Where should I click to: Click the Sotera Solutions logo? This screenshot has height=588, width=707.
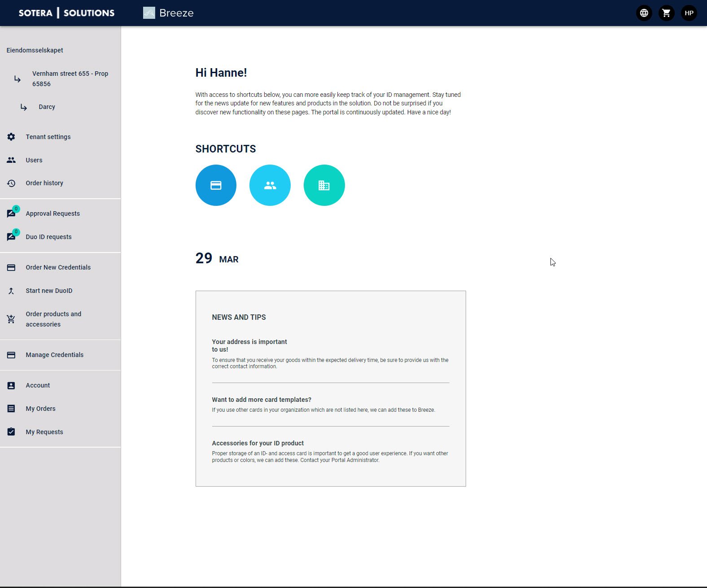[x=66, y=13]
